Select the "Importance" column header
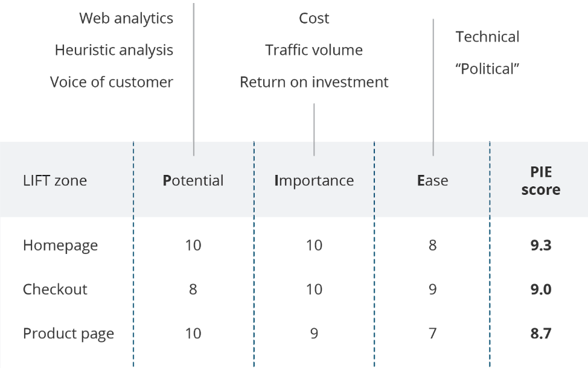The width and height of the screenshot is (588, 368). 314,180
